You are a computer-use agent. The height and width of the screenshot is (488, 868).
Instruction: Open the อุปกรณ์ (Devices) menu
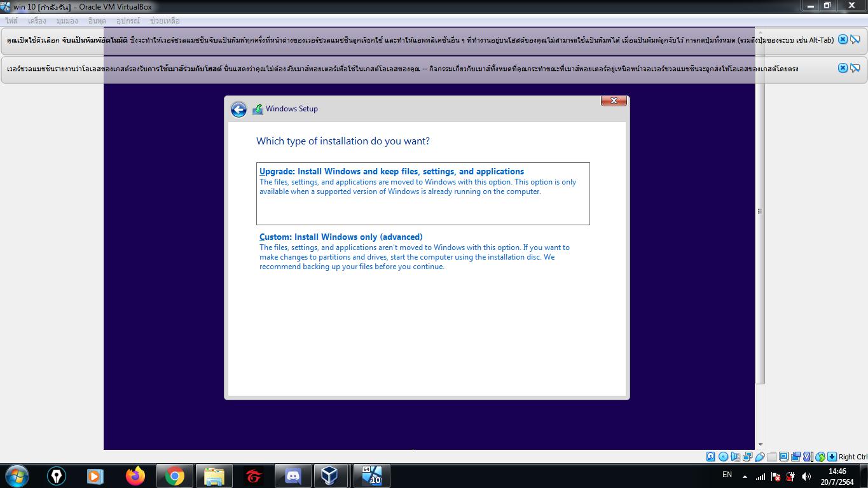click(128, 20)
